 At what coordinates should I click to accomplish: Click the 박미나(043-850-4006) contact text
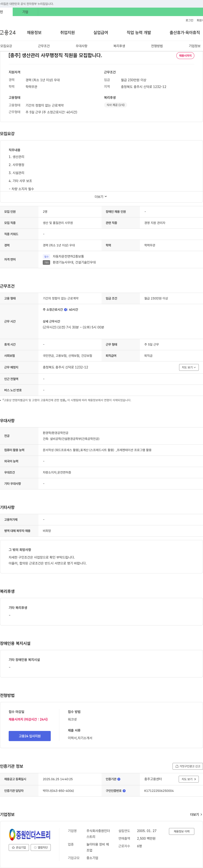[58, 791]
